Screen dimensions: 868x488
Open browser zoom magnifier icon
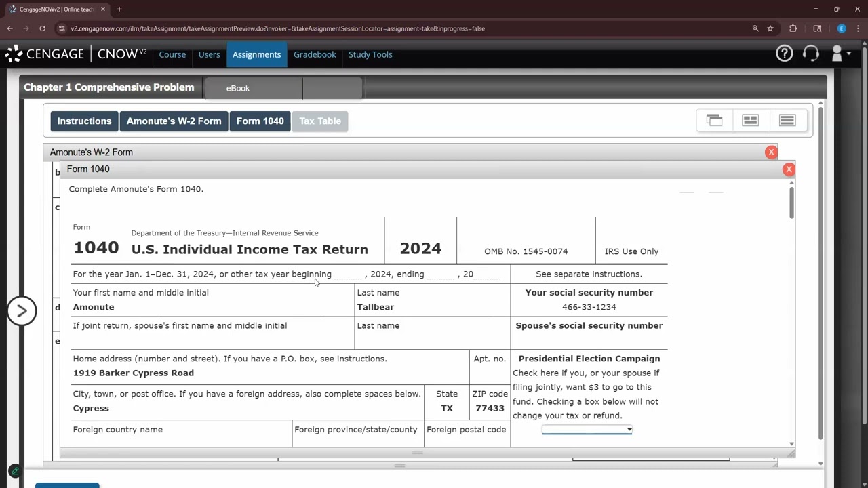coord(755,28)
